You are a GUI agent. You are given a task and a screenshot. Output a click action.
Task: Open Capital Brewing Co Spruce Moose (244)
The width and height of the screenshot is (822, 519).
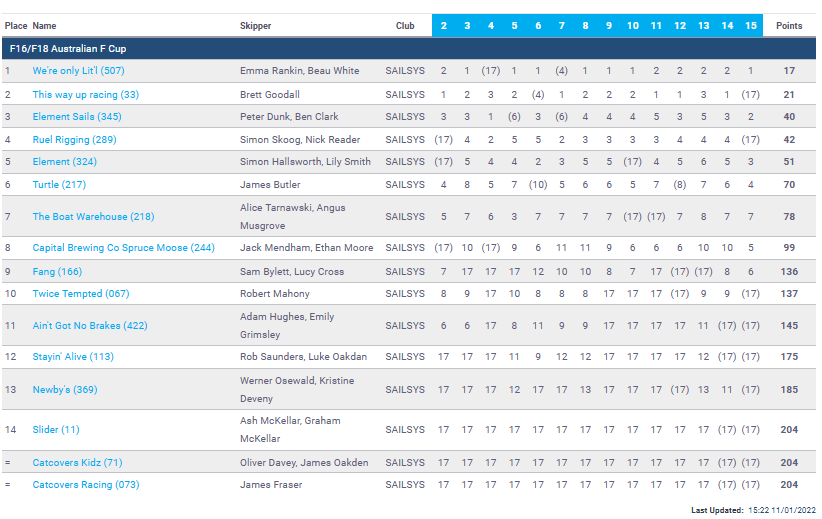[123, 248]
